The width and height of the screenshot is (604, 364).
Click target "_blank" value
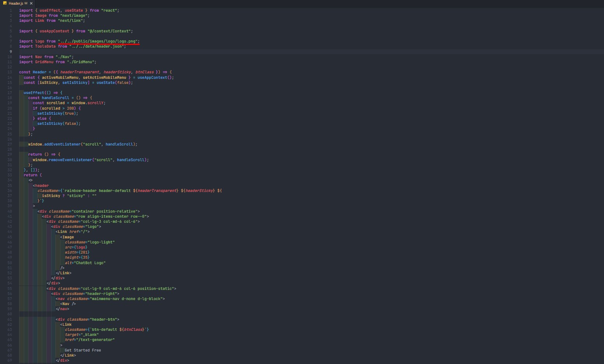point(89,335)
